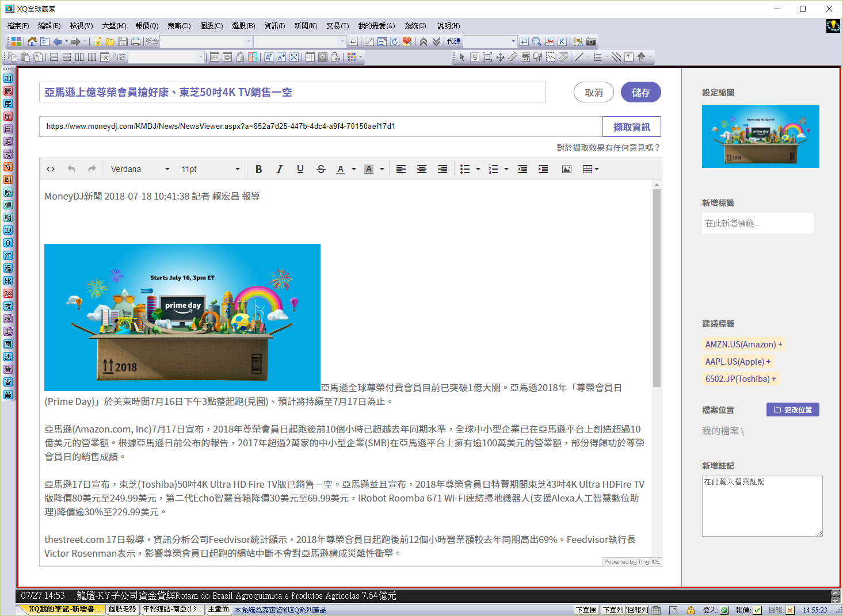
Task: Open the 檔案(F) menu
Action: click(x=18, y=26)
